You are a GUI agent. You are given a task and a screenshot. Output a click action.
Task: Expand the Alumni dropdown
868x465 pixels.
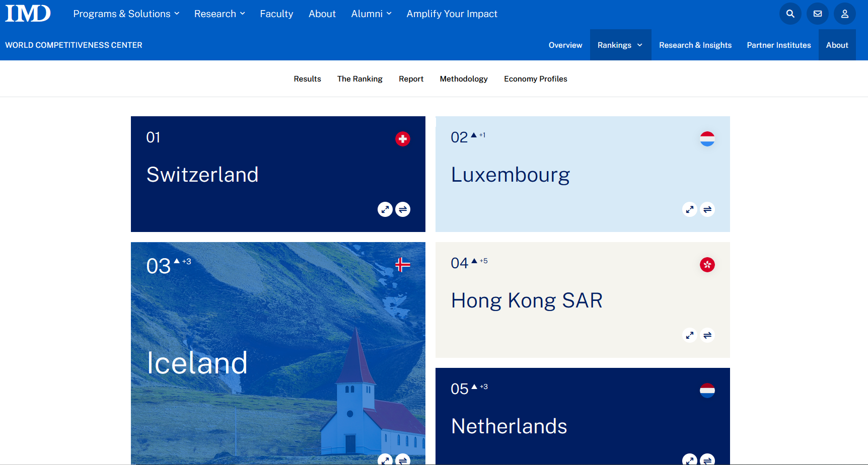(x=372, y=14)
